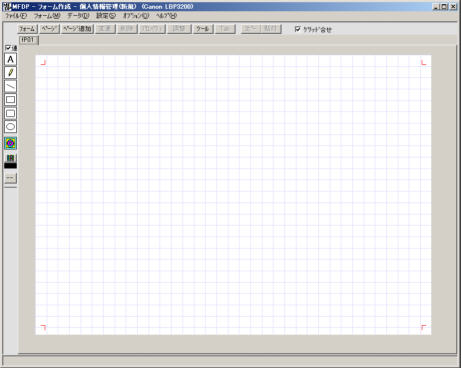Viewport: 461px width, 368px height.
Task: Pick the diagonal line drawing tool
Action: (10, 86)
